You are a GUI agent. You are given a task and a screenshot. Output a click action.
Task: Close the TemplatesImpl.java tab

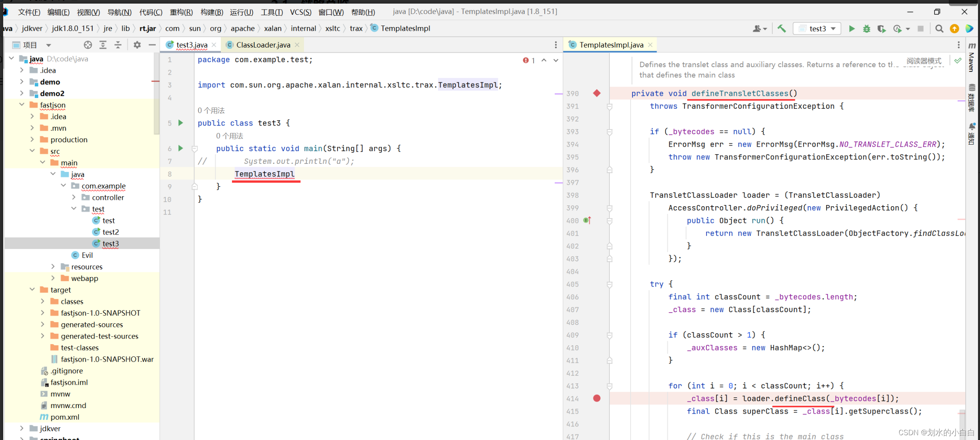[x=651, y=45]
